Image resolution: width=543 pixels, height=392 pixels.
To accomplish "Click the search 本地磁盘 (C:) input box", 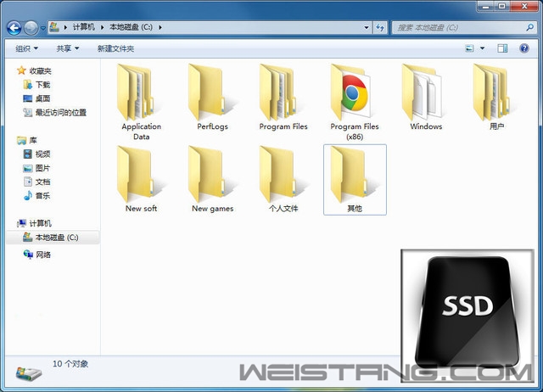I will pos(458,28).
